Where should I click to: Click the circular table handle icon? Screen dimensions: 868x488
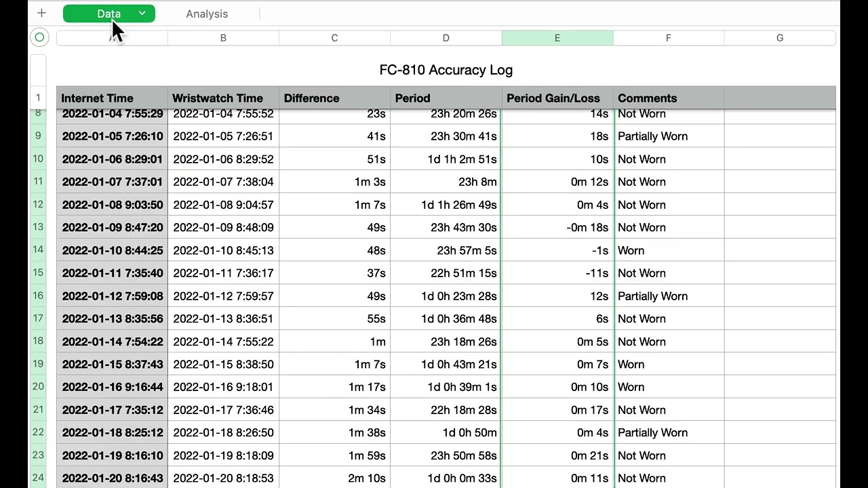point(39,38)
